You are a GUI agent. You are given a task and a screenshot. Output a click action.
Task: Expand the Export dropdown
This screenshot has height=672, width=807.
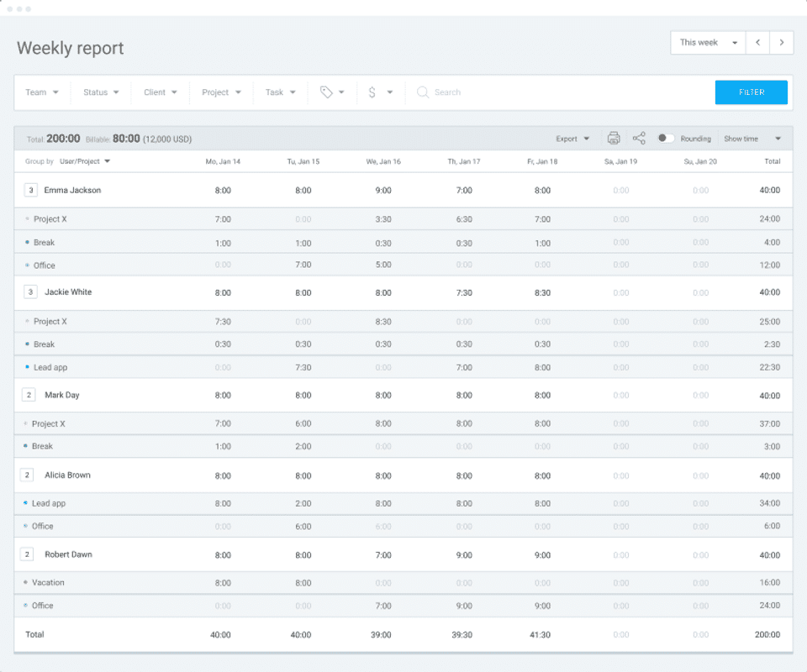(572, 139)
